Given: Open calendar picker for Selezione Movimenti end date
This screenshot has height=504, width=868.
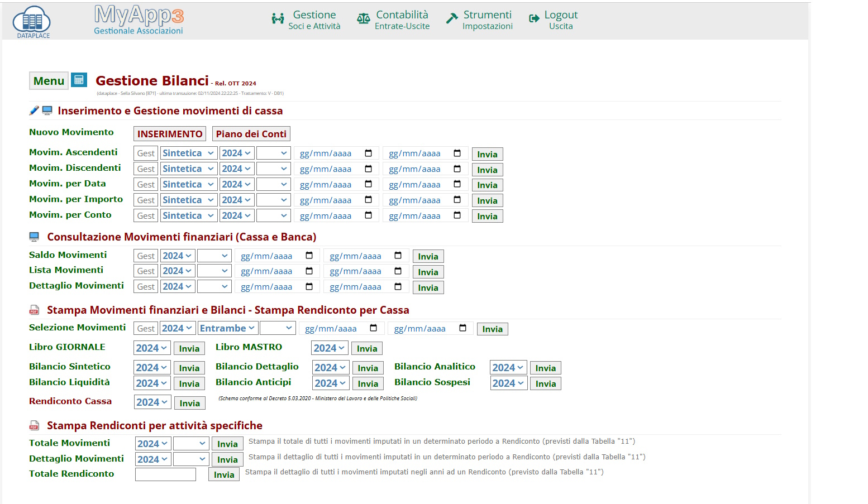Looking at the screenshot, I should pyautogui.click(x=462, y=328).
